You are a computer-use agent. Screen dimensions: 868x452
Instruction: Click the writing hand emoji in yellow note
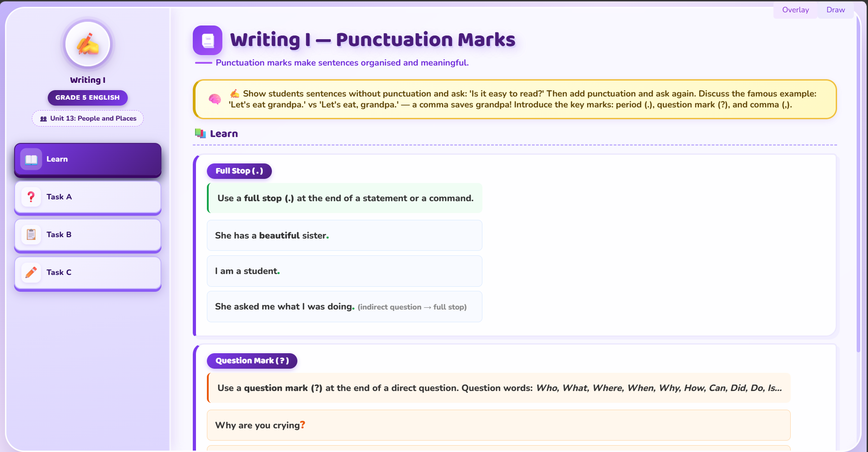coord(235,93)
